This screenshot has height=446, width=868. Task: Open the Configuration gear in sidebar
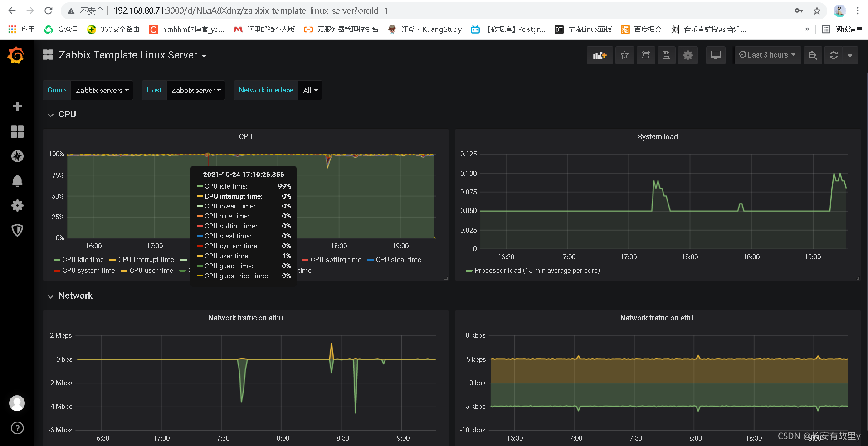click(x=17, y=205)
